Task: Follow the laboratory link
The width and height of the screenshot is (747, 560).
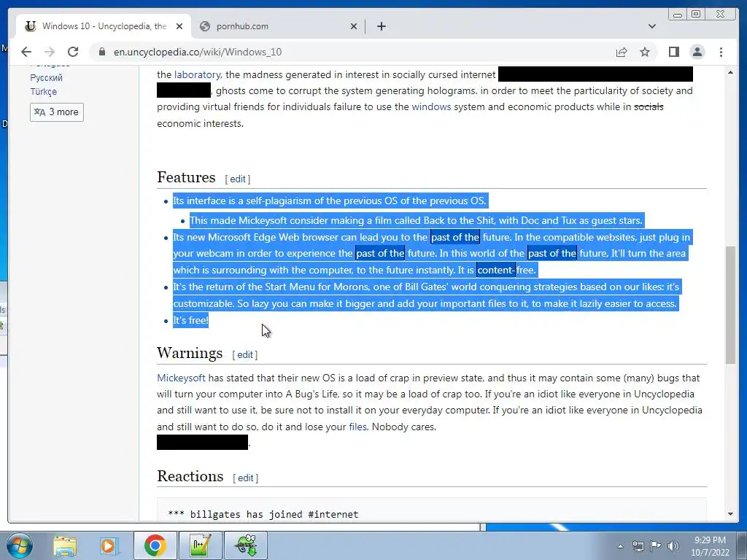Action: (x=197, y=75)
